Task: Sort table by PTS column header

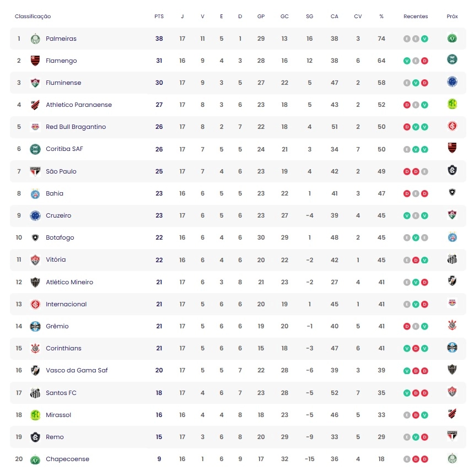Action: tap(159, 17)
